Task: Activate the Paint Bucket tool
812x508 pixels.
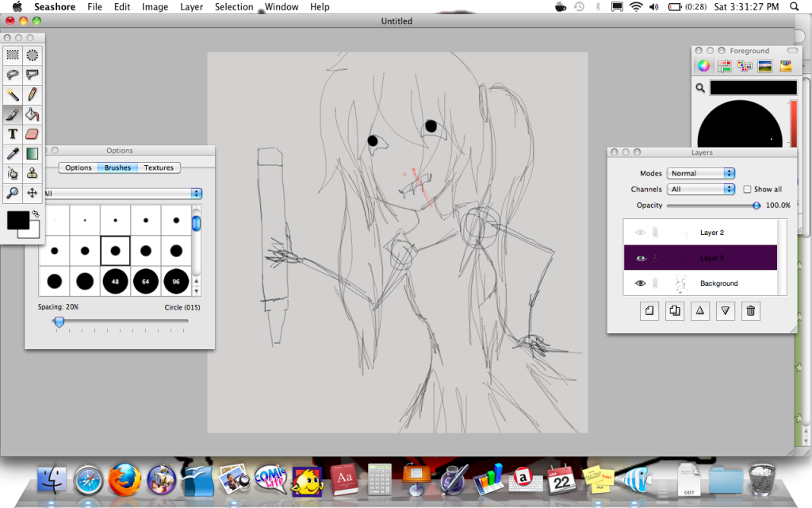Action: point(33,114)
